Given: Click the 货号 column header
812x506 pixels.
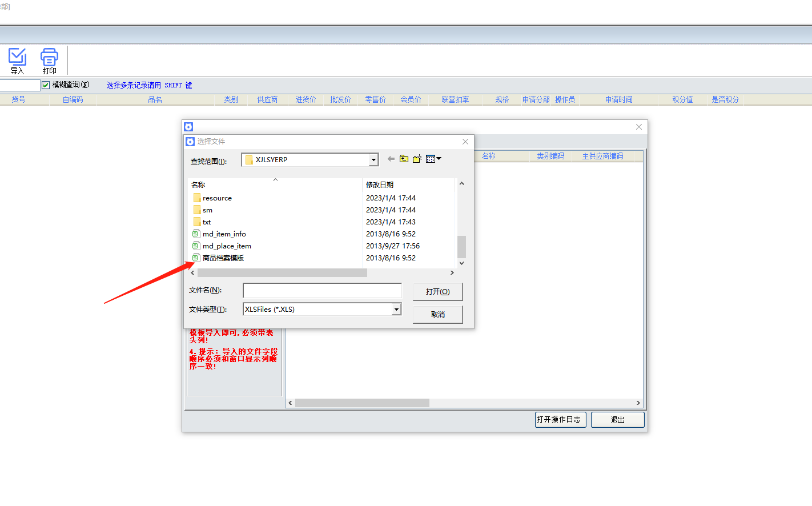Looking at the screenshot, I should 19,99.
